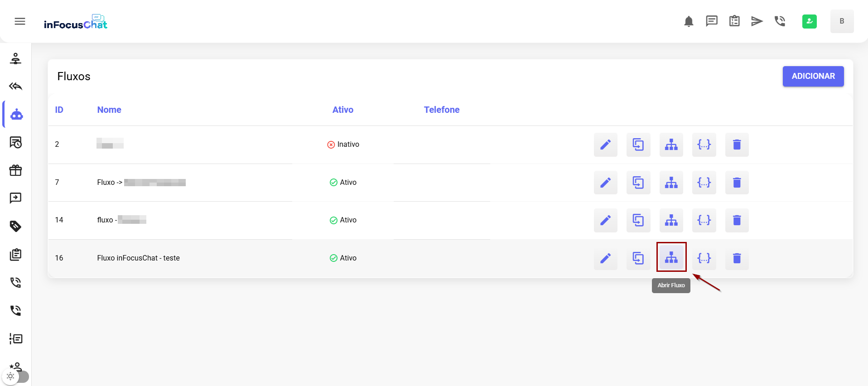Select the Fluxo inFocusChat - teste row name
The width and height of the screenshot is (868, 386).
[x=138, y=258]
